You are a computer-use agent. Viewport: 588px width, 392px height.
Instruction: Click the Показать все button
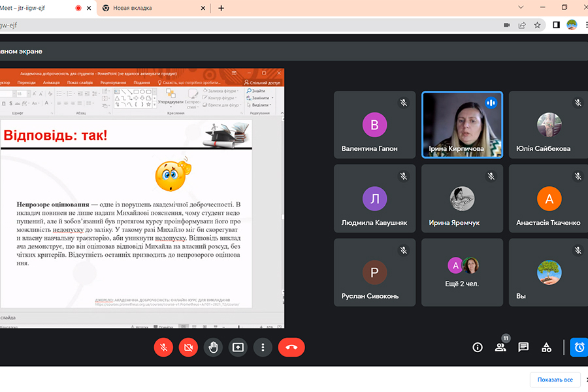(x=555, y=380)
